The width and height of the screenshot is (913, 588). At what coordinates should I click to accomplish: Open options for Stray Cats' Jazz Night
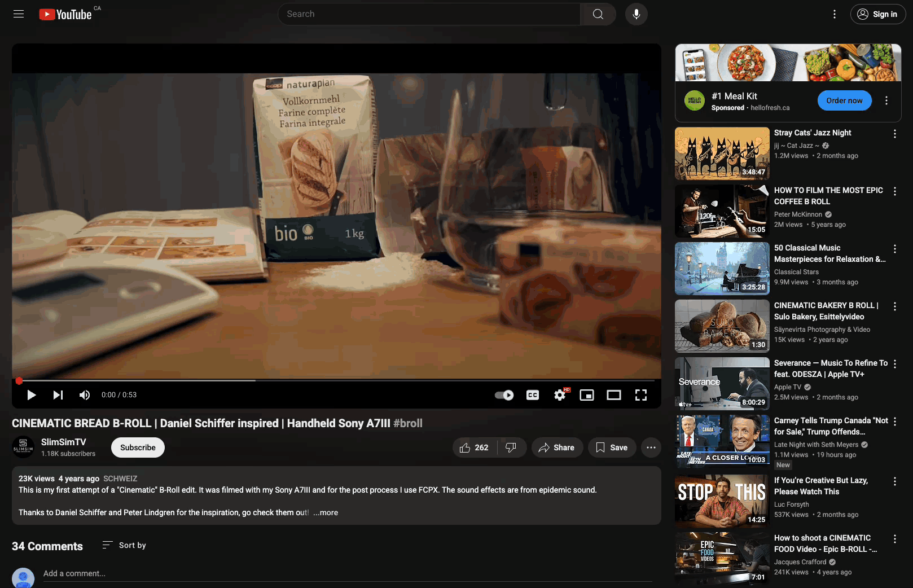pos(895,134)
